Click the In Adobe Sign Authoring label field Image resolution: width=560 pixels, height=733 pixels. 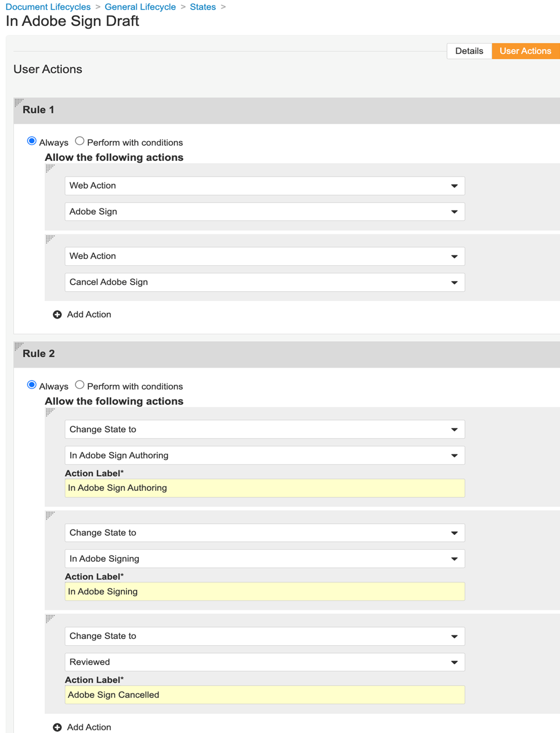(x=264, y=488)
